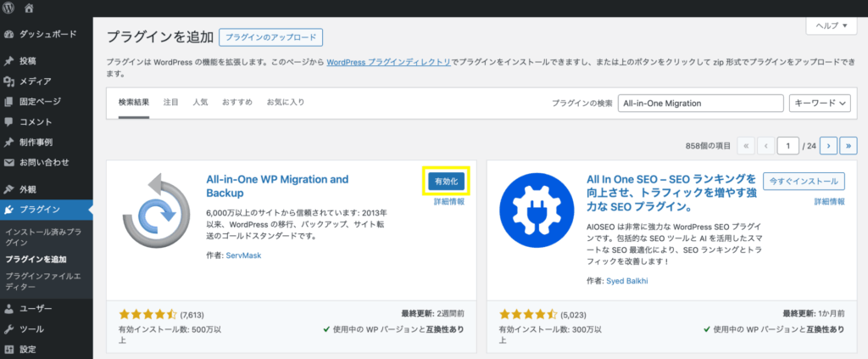Go to next page of results

tap(830, 146)
